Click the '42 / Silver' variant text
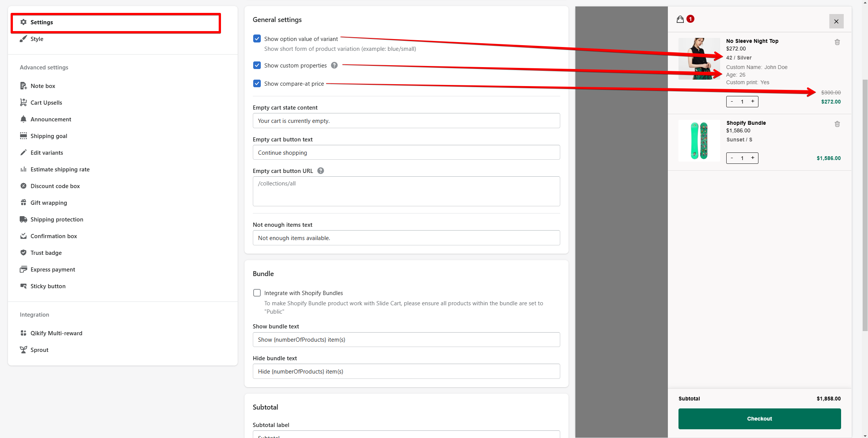Image resolution: width=868 pixels, height=438 pixels. coord(738,58)
